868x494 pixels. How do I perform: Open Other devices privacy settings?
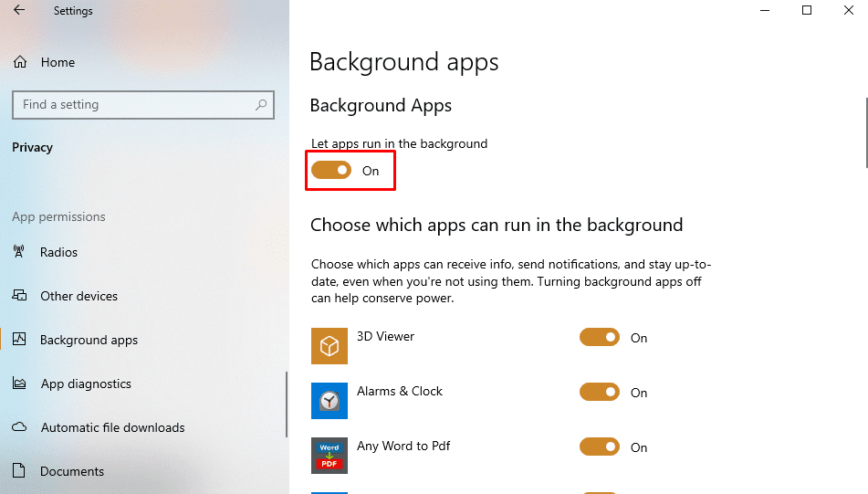click(x=78, y=296)
